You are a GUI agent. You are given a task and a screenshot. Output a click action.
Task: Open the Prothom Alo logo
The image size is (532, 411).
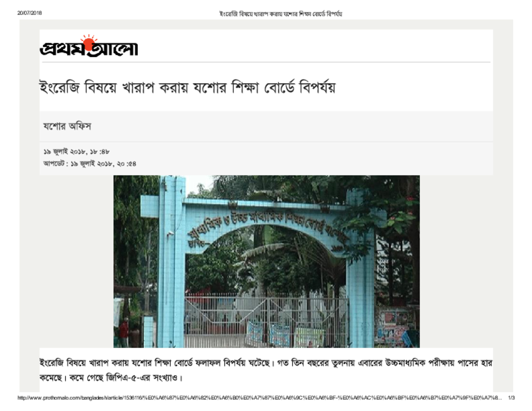tap(89, 46)
